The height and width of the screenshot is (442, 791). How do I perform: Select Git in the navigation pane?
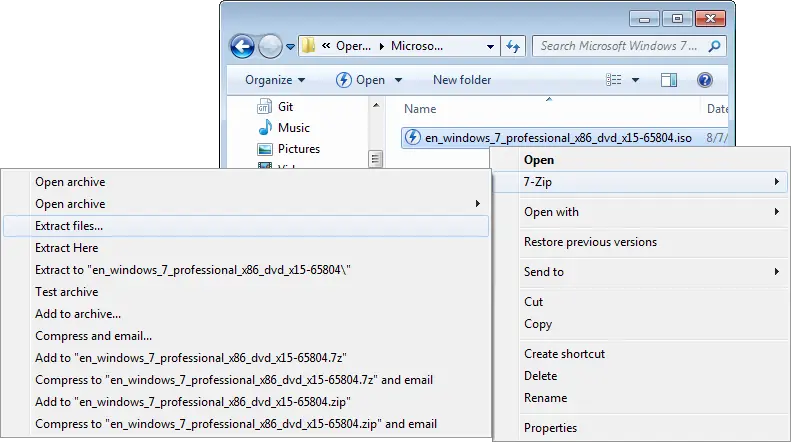click(x=285, y=106)
